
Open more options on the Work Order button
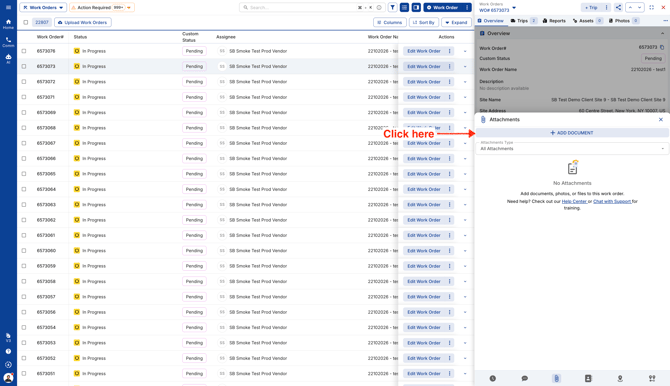pyautogui.click(x=467, y=7)
